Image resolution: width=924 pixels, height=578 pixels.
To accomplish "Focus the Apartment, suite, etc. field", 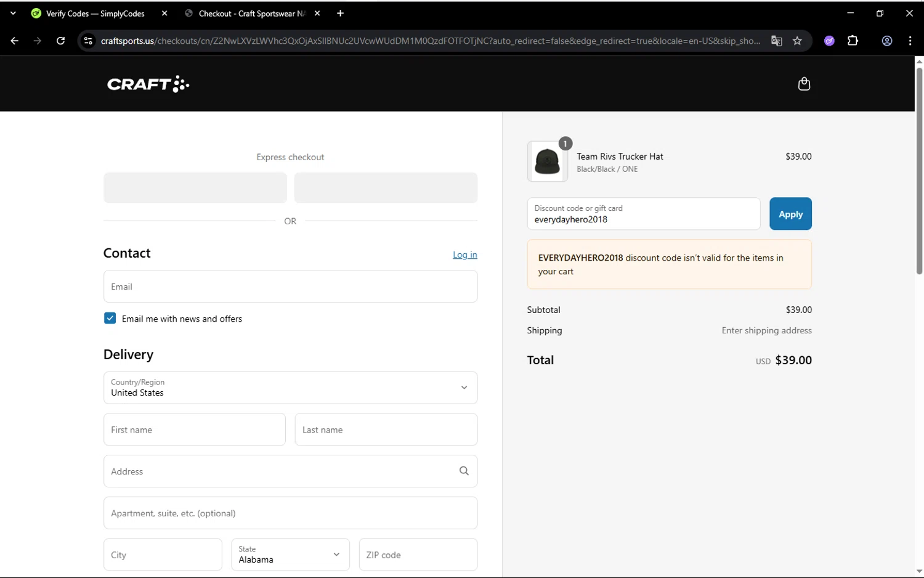I will pos(290,513).
